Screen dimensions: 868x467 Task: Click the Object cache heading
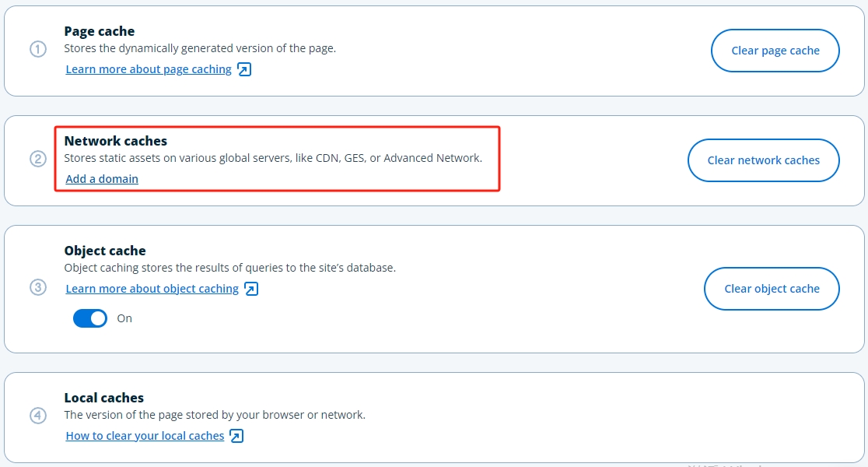click(104, 251)
